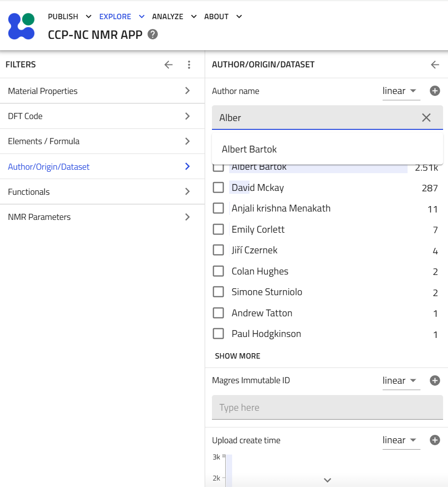Click SHOW MORE authors
Viewport: 448px width, 487px height.
[x=238, y=356]
